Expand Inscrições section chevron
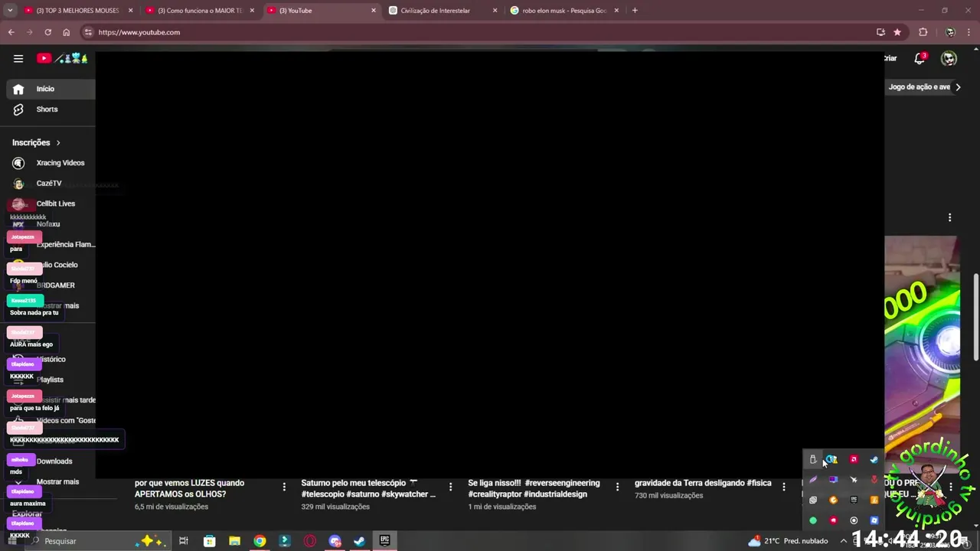Image resolution: width=980 pixels, height=551 pixels. pyautogui.click(x=57, y=142)
